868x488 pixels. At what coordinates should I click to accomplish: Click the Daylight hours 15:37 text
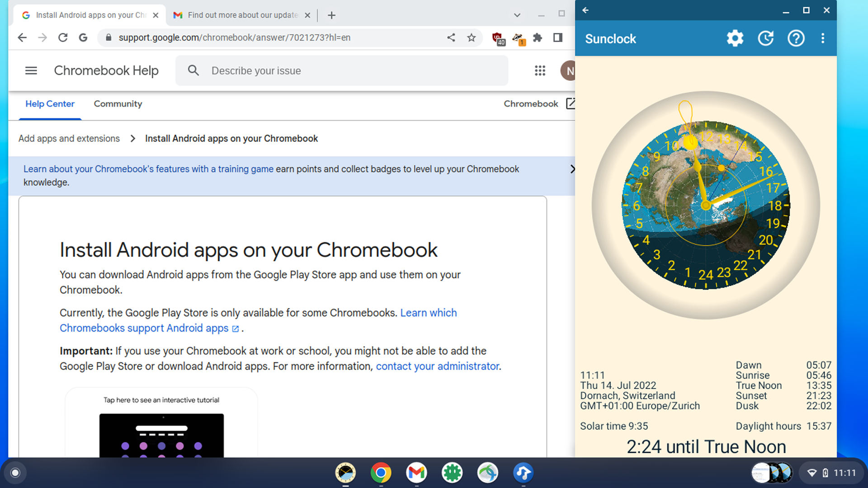(783, 426)
